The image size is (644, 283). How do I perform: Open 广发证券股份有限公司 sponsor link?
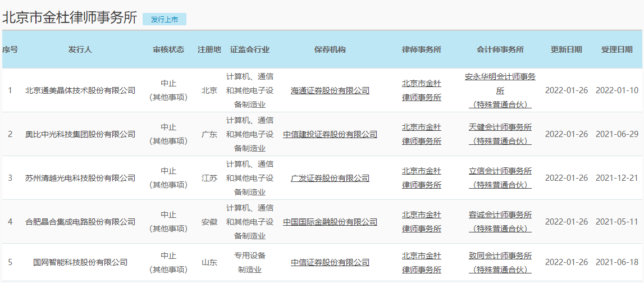coord(330,178)
